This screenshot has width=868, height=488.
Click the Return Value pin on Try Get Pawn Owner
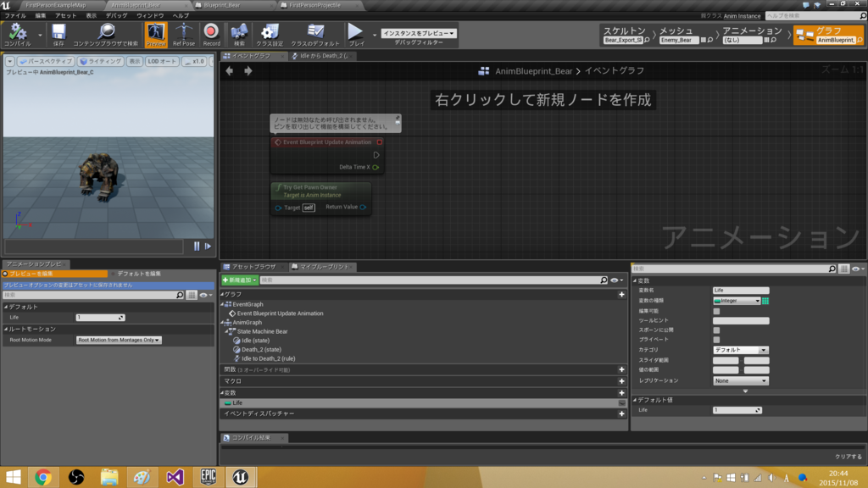(x=363, y=207)
